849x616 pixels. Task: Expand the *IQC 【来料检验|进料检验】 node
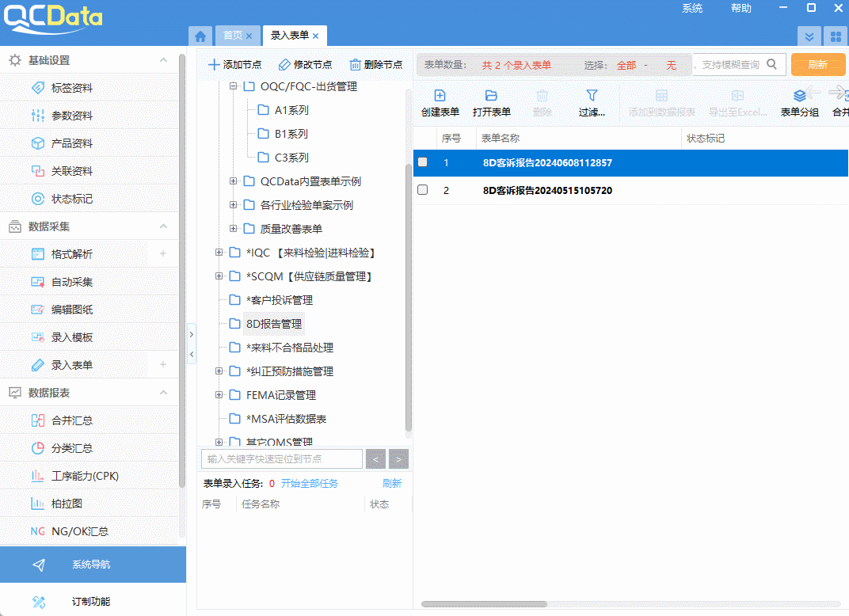[218, 252]
